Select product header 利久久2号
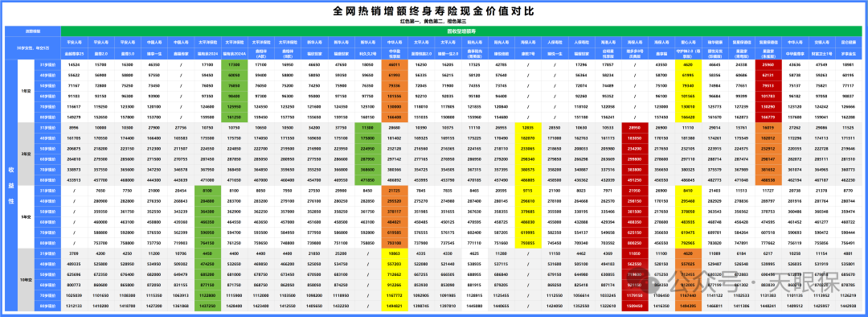The width and height of the screenshot is (868, 317). click(x=368, y=55)
